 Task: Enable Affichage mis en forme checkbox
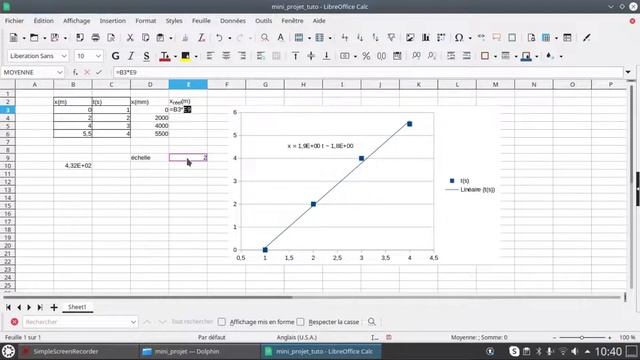221,322
